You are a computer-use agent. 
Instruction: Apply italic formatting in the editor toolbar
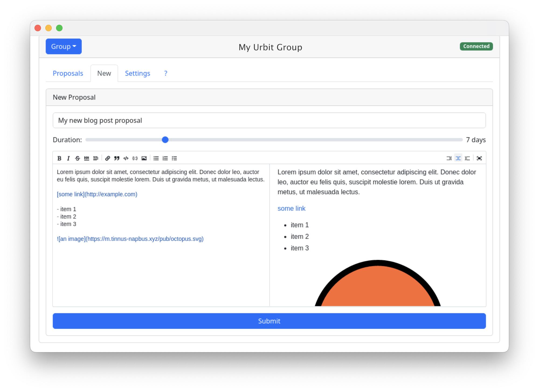pos(68,158)
